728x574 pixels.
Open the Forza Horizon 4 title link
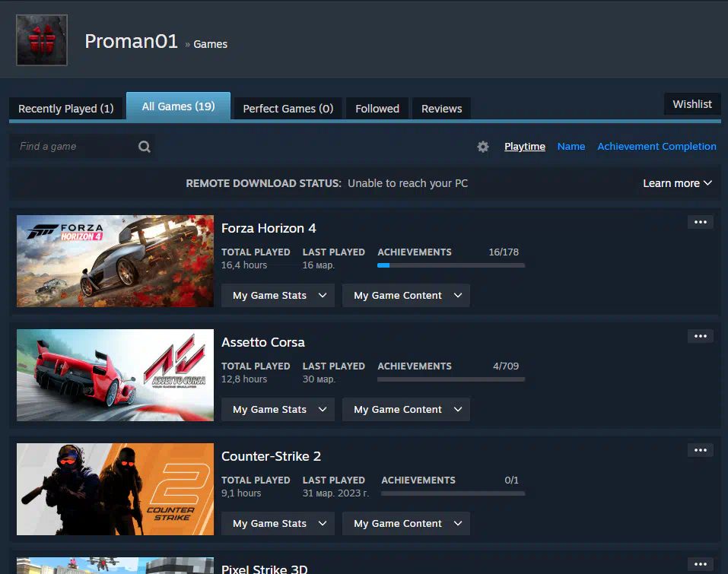(x=269, y=228)
